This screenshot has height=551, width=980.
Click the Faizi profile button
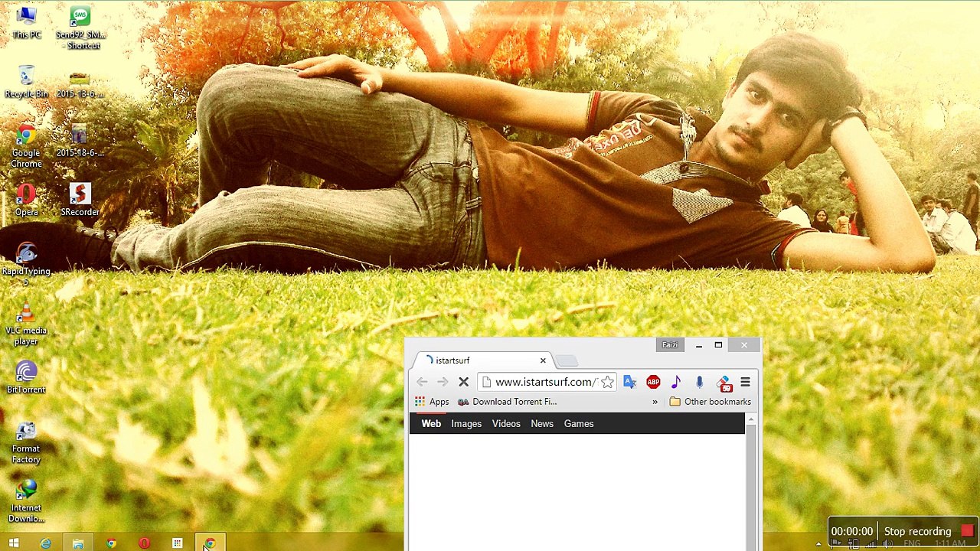pos(670,345)
